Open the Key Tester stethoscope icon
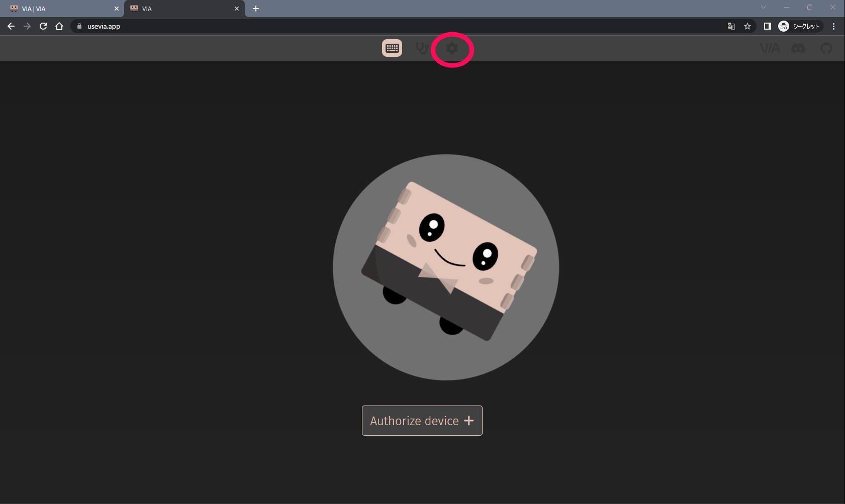The height and width of the screenshot is (504, 845). [x=422, y=48]
